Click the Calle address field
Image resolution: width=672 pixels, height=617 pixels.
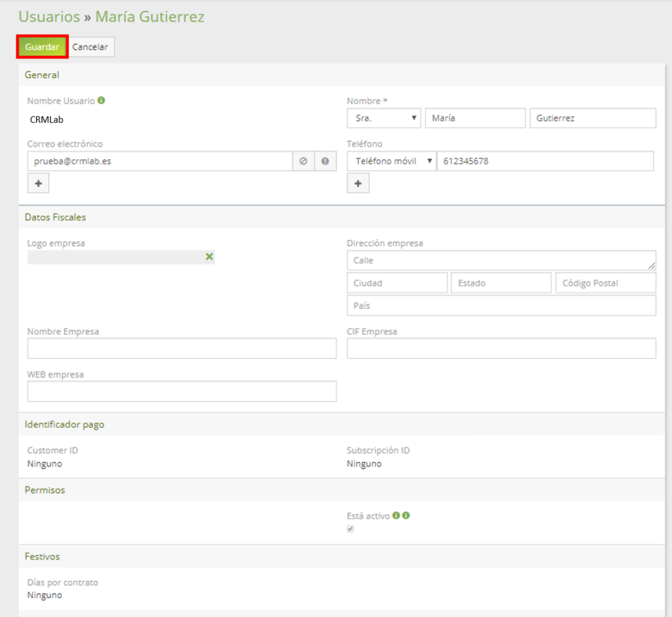click(501, 261)
